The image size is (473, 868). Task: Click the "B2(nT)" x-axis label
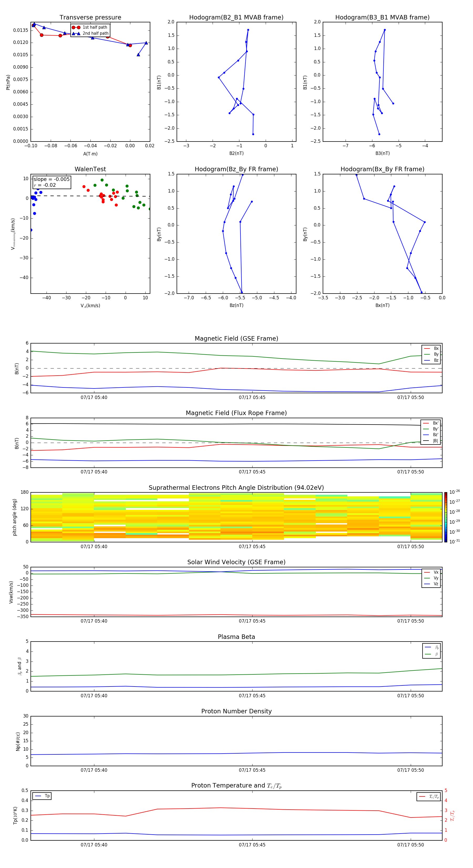pyautogui.click(x=236, y=153)
